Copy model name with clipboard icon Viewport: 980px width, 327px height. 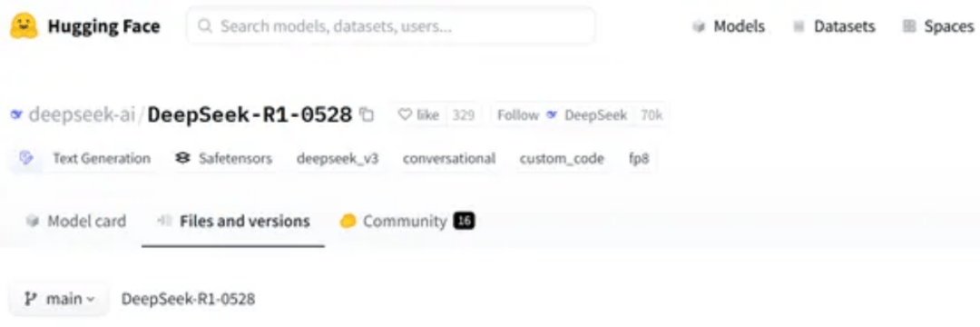[x=367, y=115]
